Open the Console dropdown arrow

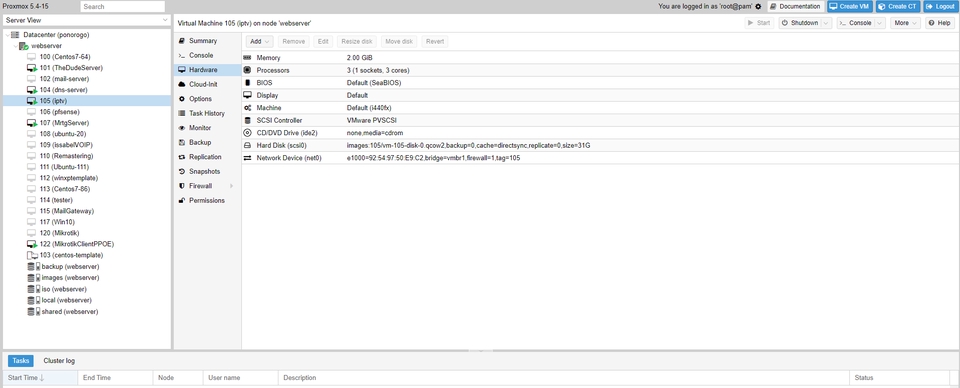coord(880,23)
